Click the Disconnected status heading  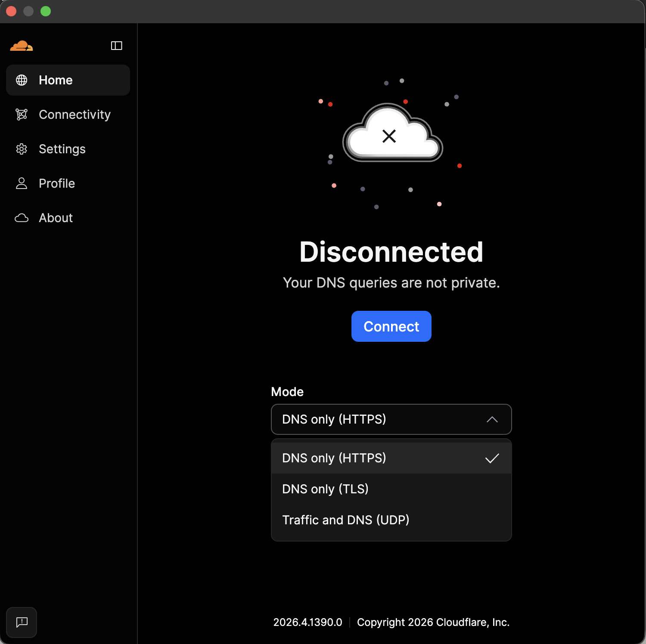pos(391,252)
